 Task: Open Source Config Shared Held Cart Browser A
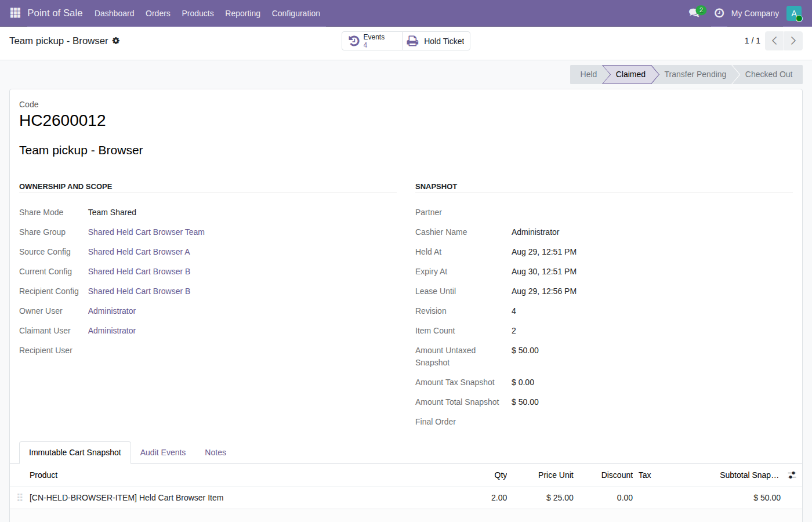coord(139,252)
